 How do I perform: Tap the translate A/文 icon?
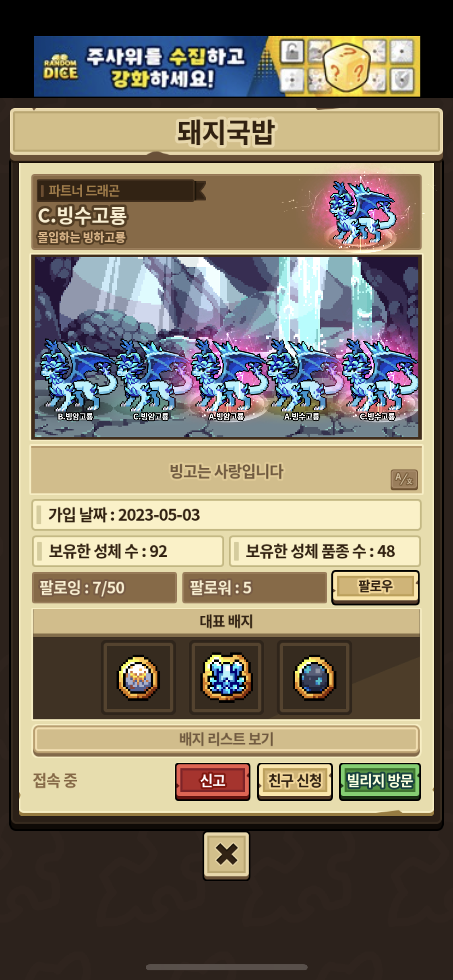(404, 479)
